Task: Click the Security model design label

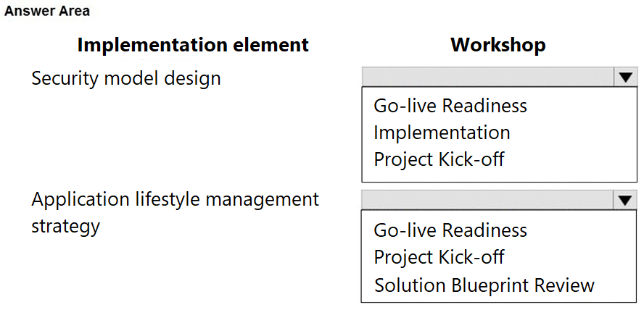Action: tap(126, 78)
